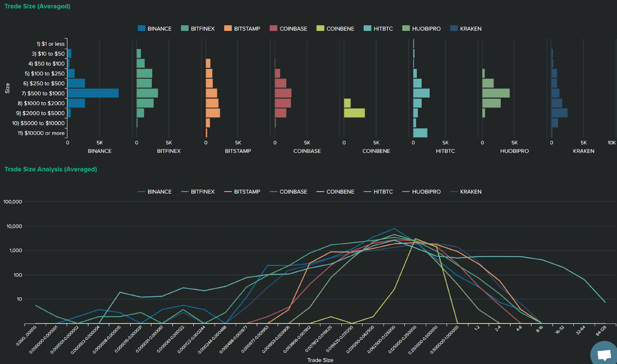Select Kraken $5000 to $10000 bar
The height and width of the screenshot is (364, 617).
555,123
